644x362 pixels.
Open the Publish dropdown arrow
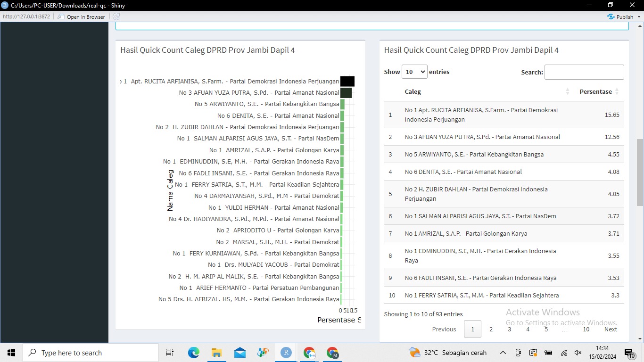(639, 17)
